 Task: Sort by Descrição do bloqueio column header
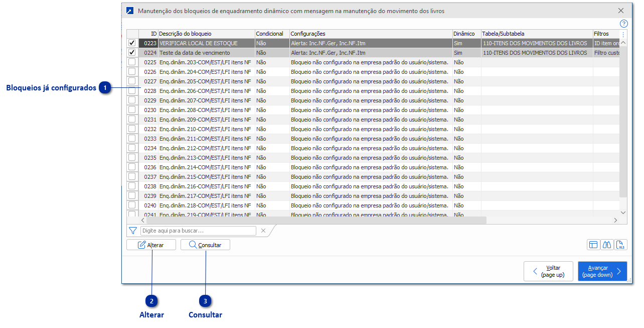click(x=207, y=34)
